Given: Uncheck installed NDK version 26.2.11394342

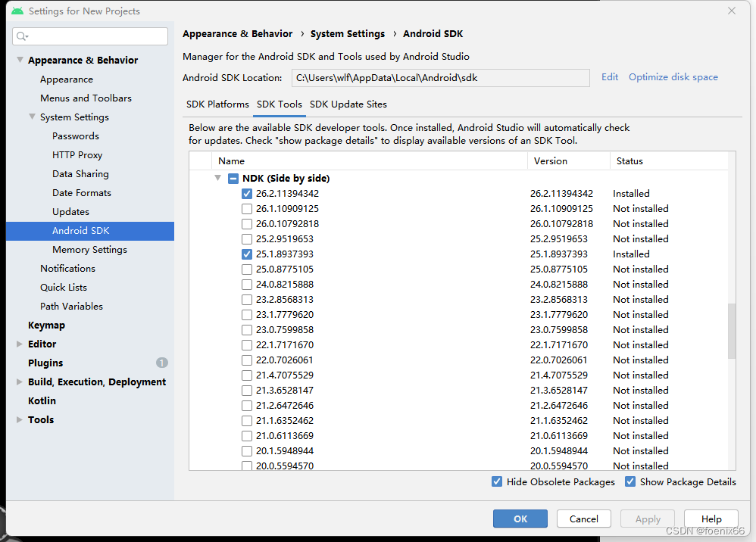Looking at the screenshot, I should coord(246,193).
